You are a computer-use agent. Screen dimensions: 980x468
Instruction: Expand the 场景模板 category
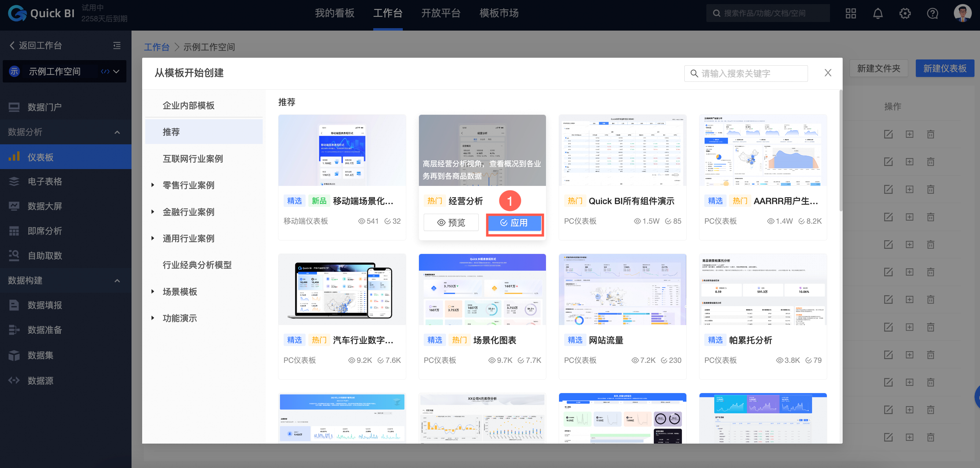pyautogui.click(x=180, y=292)
